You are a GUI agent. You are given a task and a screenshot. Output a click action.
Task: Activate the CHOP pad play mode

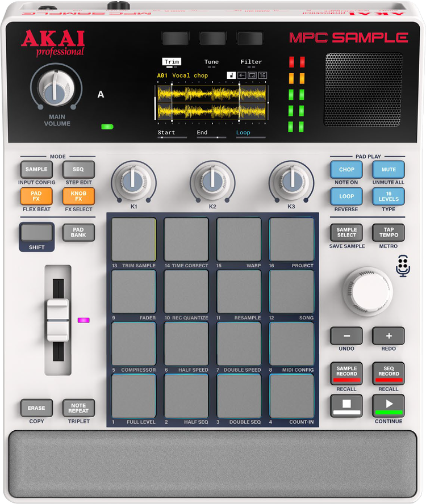(346, 169)
